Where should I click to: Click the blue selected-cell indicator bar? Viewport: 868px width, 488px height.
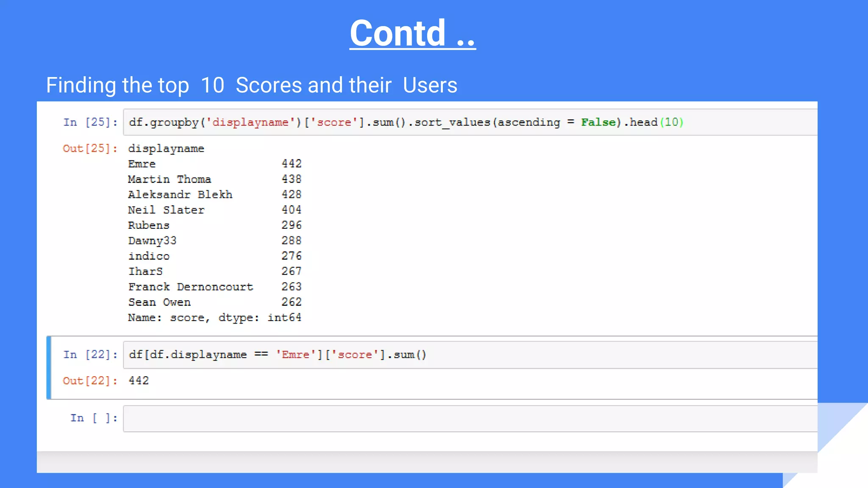click(49, 368)
